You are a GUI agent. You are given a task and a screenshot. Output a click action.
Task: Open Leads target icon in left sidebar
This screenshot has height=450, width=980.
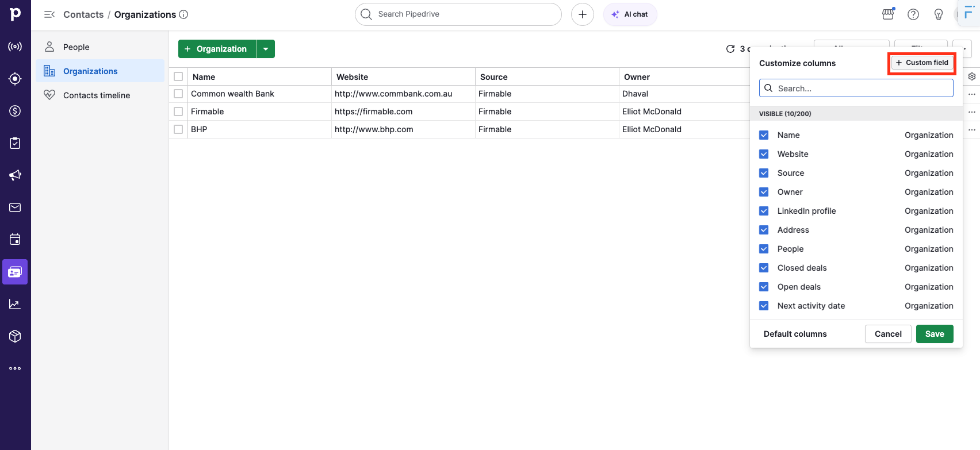15,79
